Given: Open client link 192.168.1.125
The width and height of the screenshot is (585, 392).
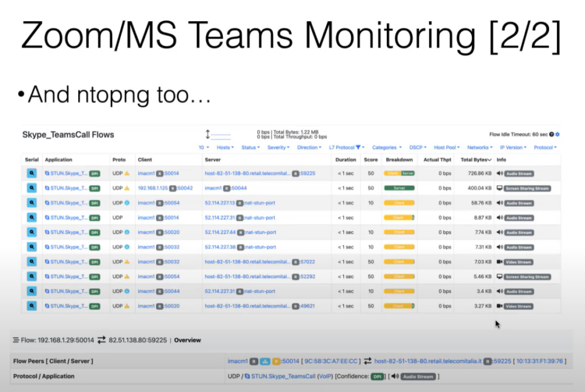Looking at the screenshot, I should 153,188.
